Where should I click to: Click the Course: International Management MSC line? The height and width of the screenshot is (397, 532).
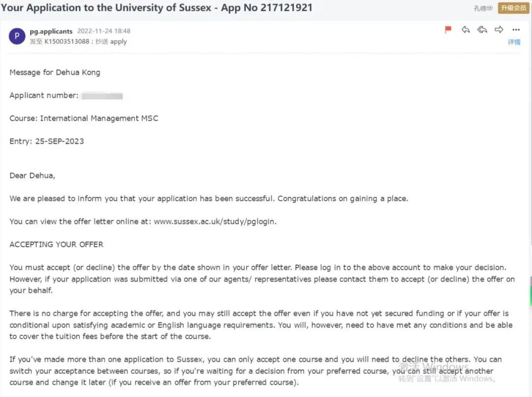(84, 118)
